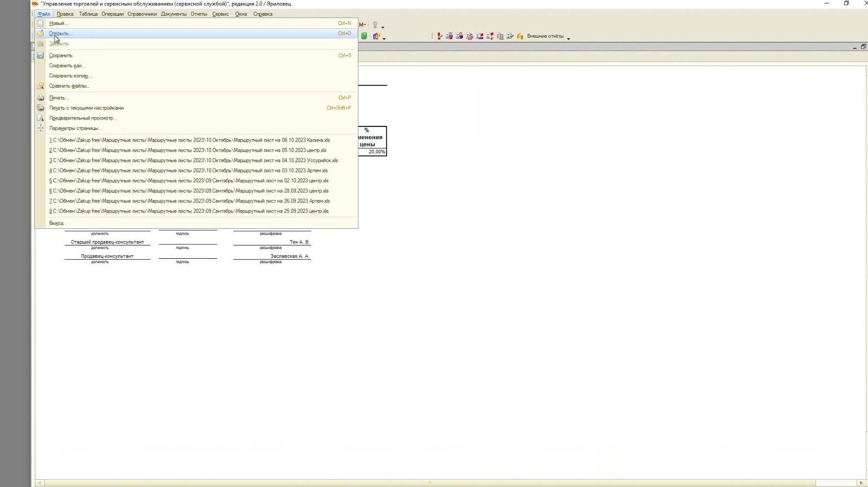
Task: Click the open folder icon beside Открыть
Action: tap(41, 33)
